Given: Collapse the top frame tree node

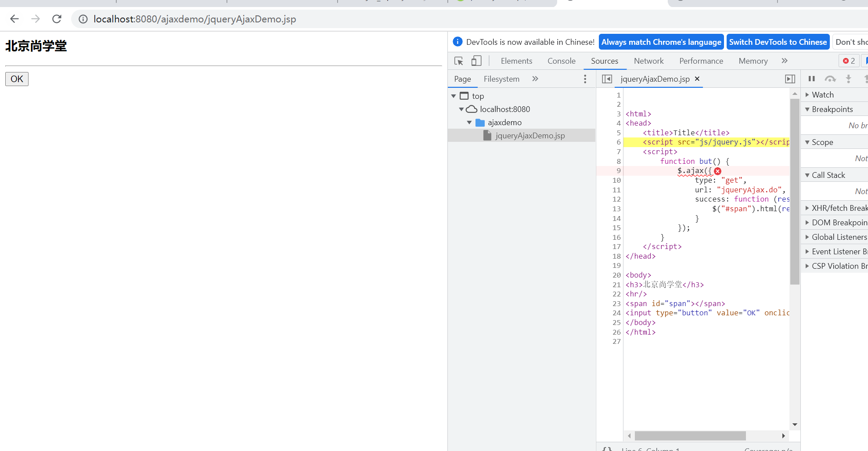Looking at the screenshot, I should point(454,96).
